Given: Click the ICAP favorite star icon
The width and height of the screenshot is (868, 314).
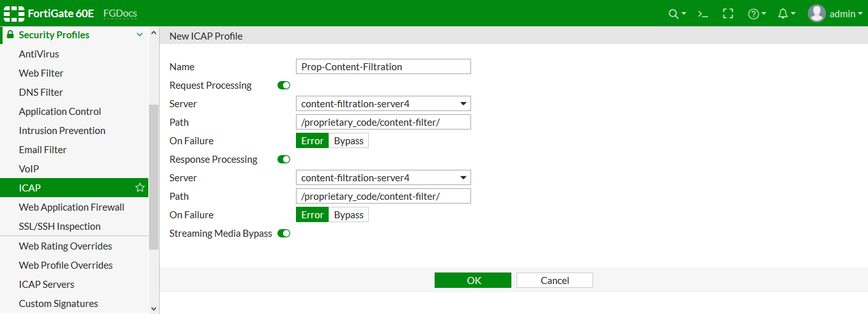Looking at the screenshot, I should (140, 188).
